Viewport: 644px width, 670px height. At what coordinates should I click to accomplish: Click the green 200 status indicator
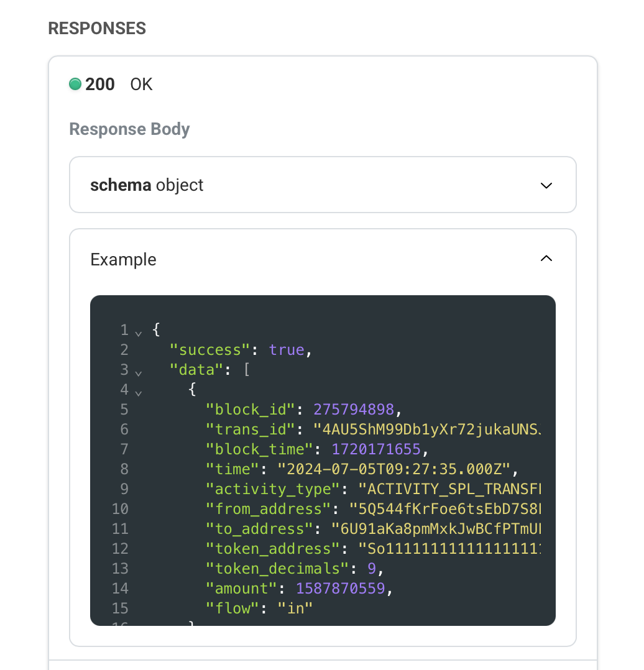75,84
